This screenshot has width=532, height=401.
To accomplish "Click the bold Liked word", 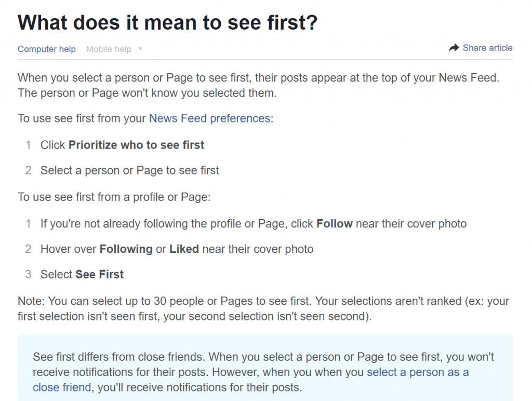I will tap(184, 249).
